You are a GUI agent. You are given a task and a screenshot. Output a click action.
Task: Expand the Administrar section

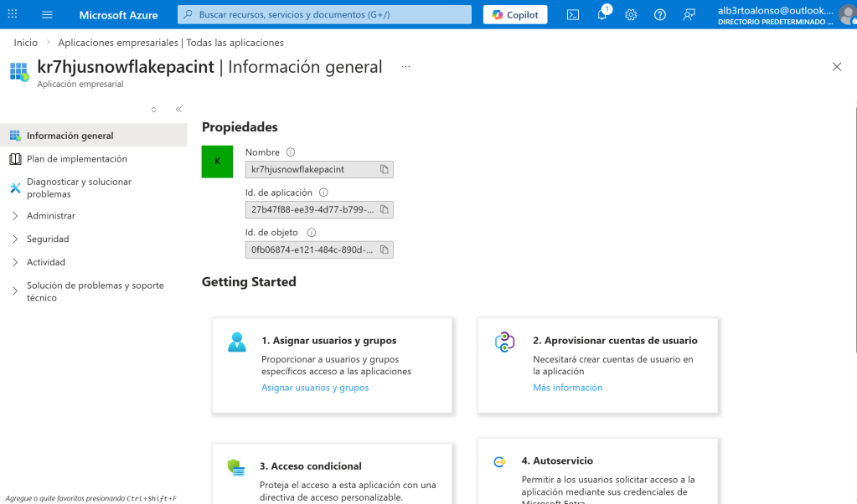coord(51,216)
